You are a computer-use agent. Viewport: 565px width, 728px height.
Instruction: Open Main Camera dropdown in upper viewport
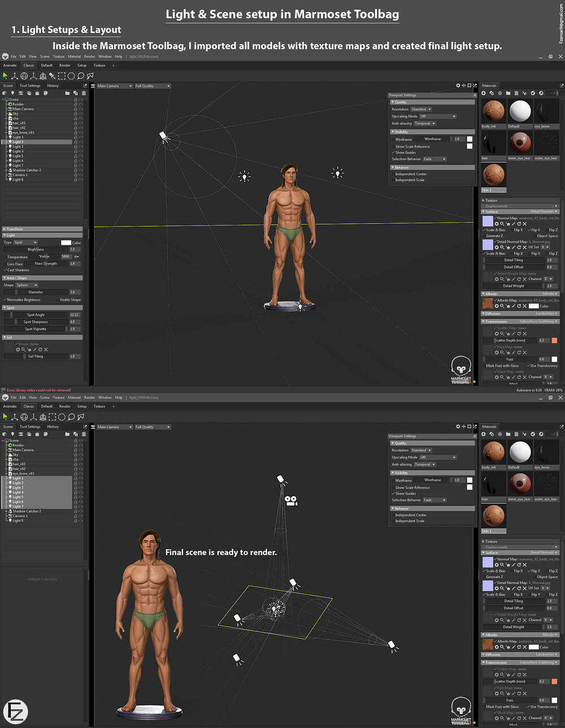114,86
